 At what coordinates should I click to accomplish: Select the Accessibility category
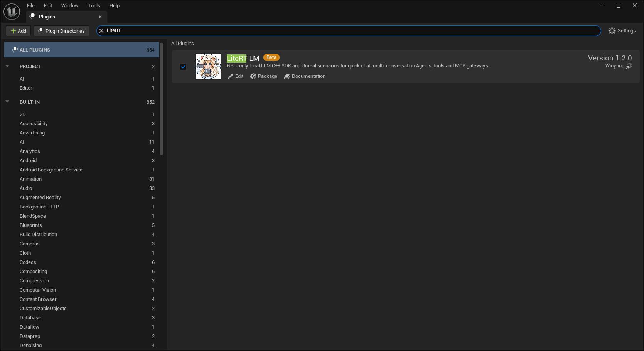coord(82,123)
